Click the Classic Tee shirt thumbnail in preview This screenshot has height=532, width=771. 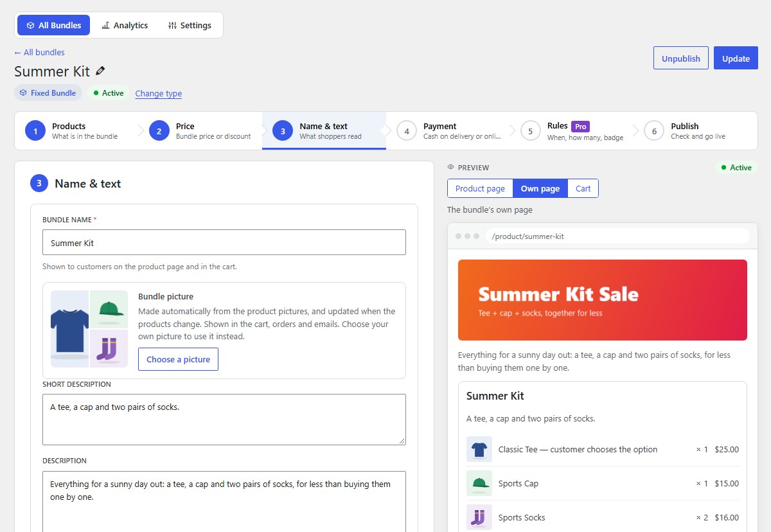click(479, 449)
